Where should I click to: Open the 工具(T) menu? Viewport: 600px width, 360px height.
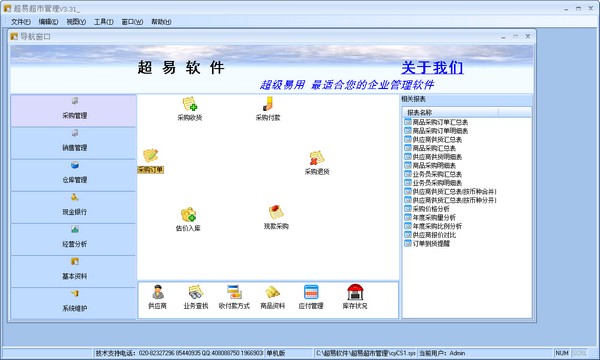(x=104, y=22)
